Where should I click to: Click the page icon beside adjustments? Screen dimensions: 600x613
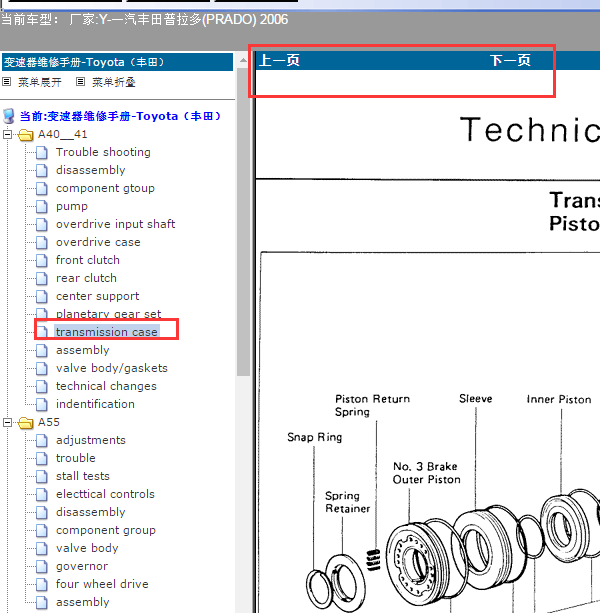click(42, 440)
